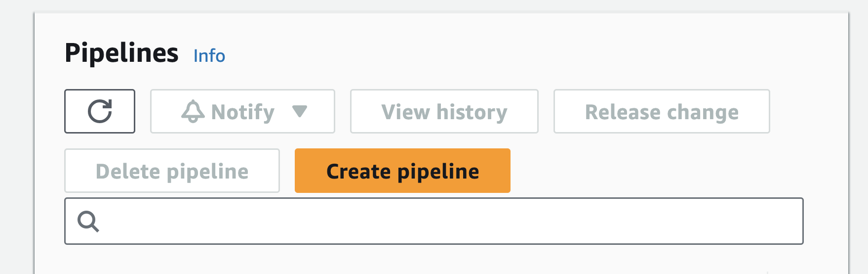This screenshot has width=868, height=274.
Task: Open View history
Action: 444,111
